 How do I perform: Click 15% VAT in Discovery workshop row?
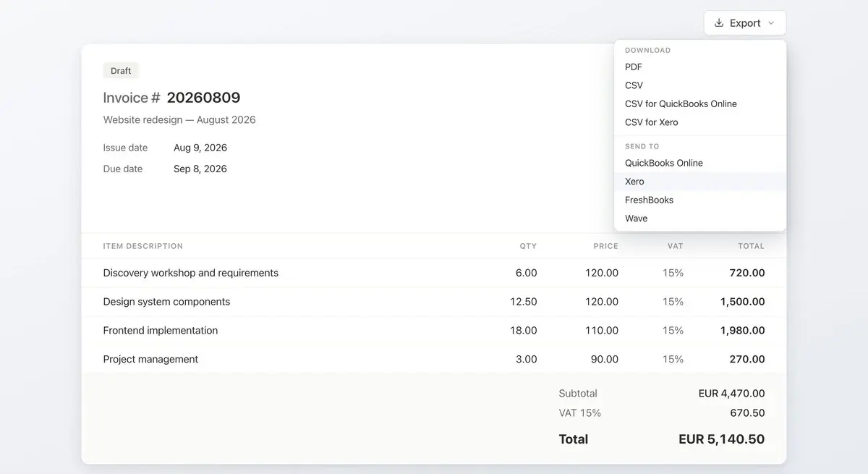pos(673,273)
